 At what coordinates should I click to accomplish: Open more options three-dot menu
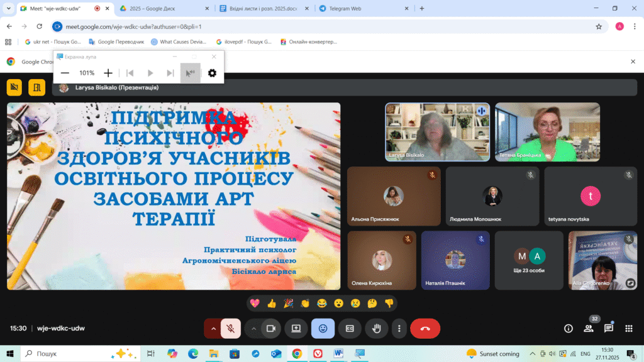[x=399, y=328]
